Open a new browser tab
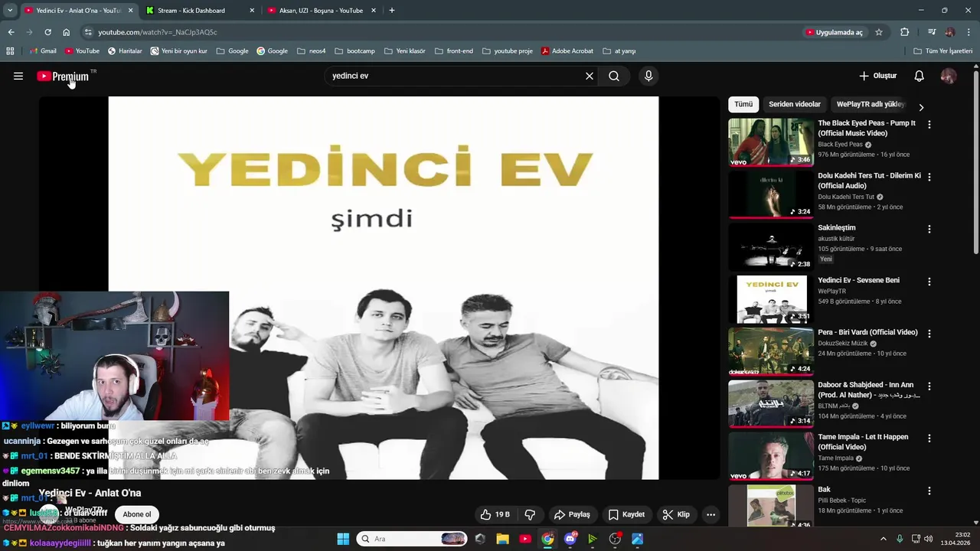 click(392, 11)
